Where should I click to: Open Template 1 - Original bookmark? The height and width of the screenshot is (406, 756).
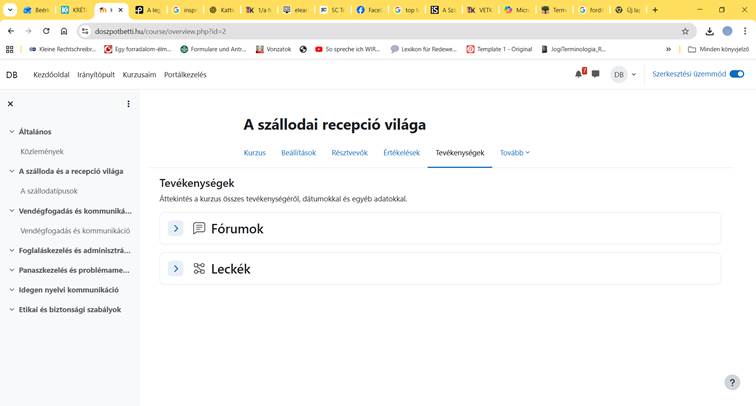499,49
